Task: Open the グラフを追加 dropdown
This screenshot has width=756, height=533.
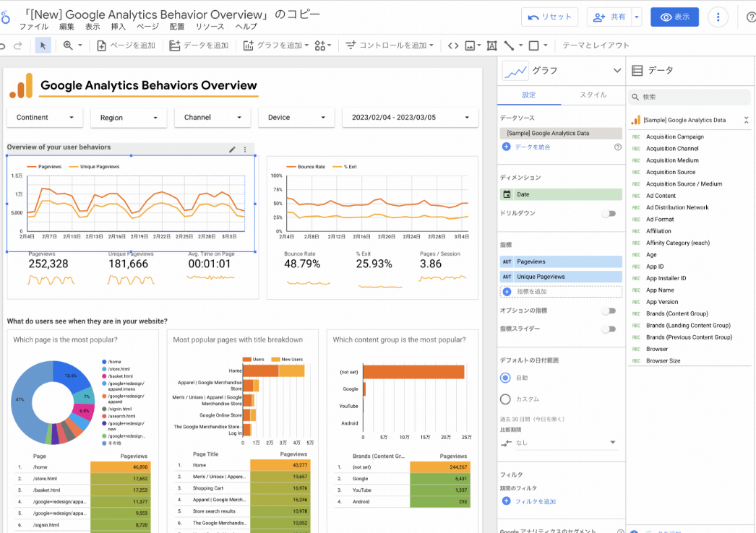Action: coord(276,45)
